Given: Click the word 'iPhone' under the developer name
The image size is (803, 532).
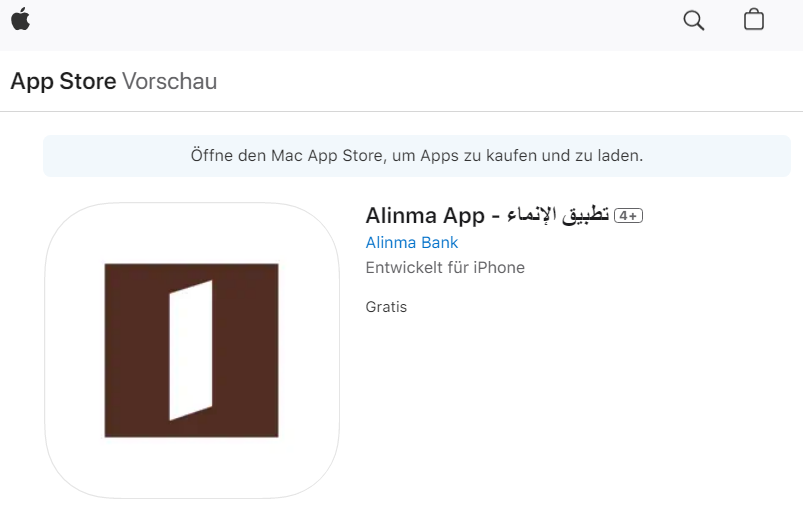Looking at the screenshot, I should pos(498,268).
